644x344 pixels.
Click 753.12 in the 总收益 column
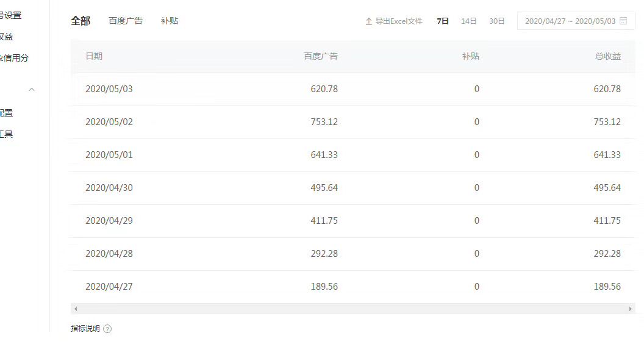[x=607, y=122]
